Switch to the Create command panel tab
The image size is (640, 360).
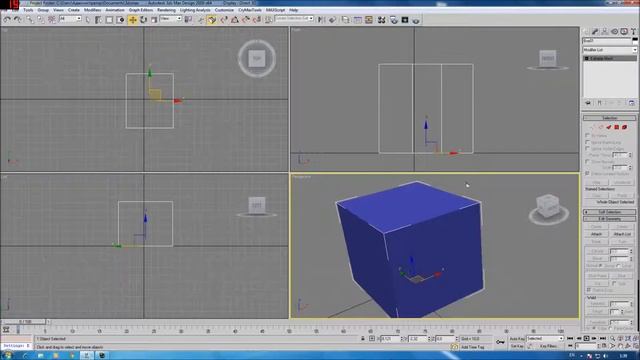point(586,31)
